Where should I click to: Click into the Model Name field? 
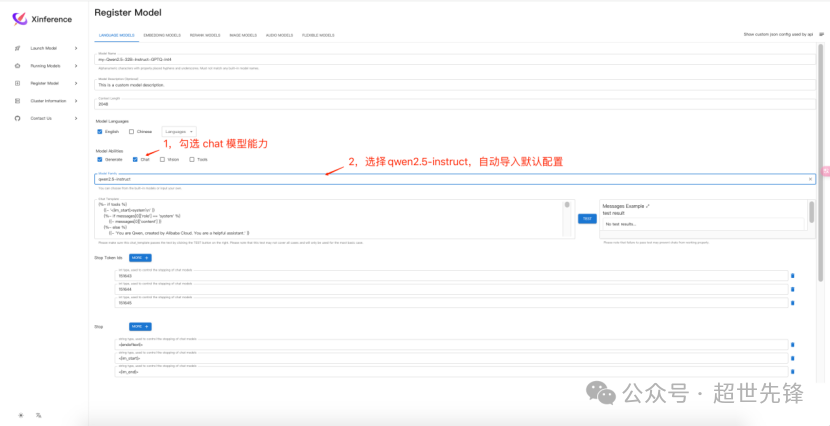point(455,59)
